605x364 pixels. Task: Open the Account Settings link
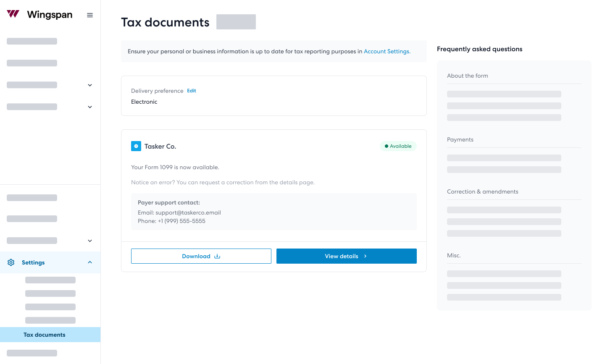pos(387,51)
